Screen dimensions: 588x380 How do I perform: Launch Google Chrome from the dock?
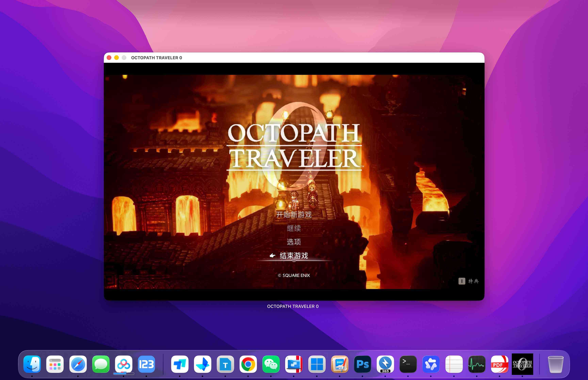coord(248,364)
